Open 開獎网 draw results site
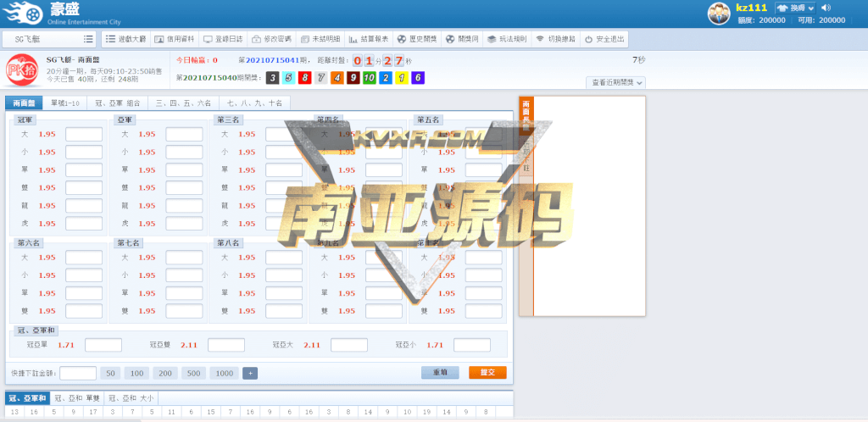The image size is (868, 422). tap(462, 39)
